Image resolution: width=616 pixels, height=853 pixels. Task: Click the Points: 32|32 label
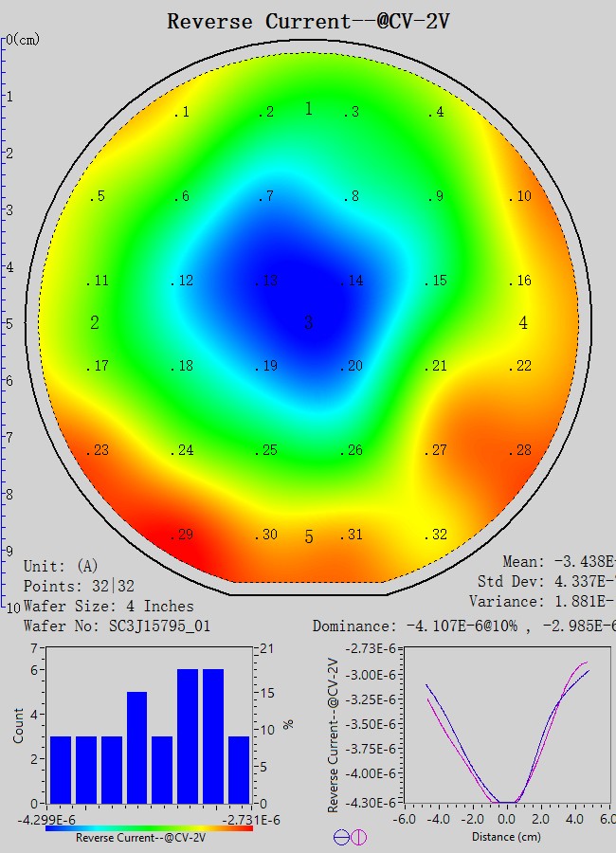(x=79, y=586)
